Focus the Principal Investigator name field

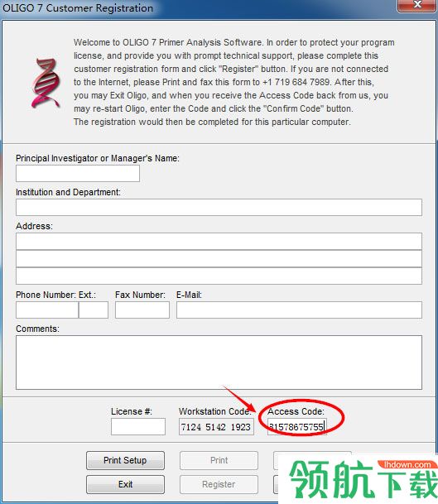78,174
